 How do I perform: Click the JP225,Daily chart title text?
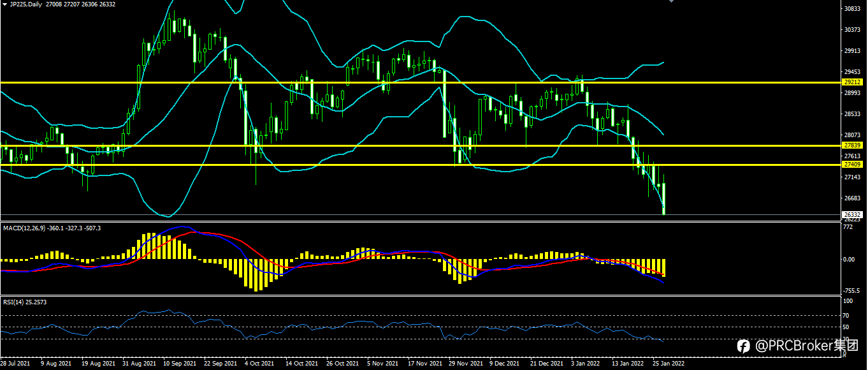coord(25,4)
